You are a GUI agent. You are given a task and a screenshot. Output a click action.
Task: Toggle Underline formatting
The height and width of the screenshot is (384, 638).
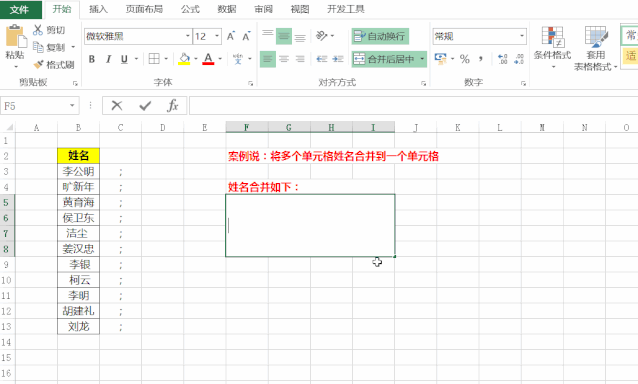tap(124, 59)
